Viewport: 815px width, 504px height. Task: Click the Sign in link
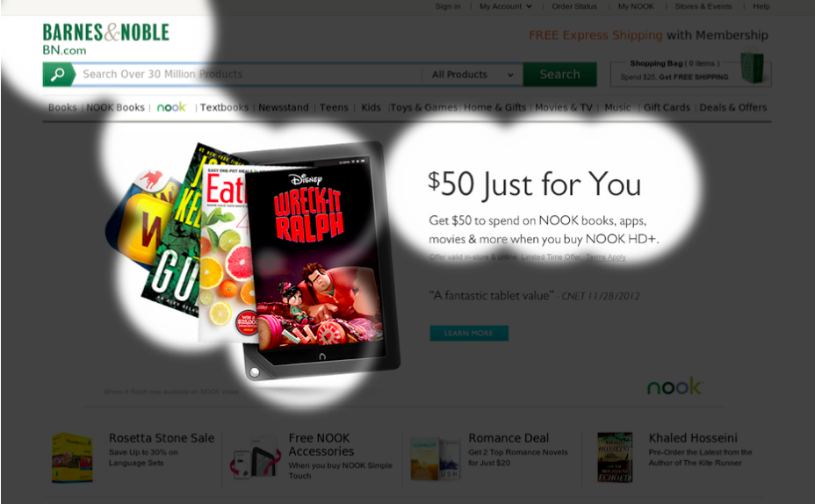448,6
